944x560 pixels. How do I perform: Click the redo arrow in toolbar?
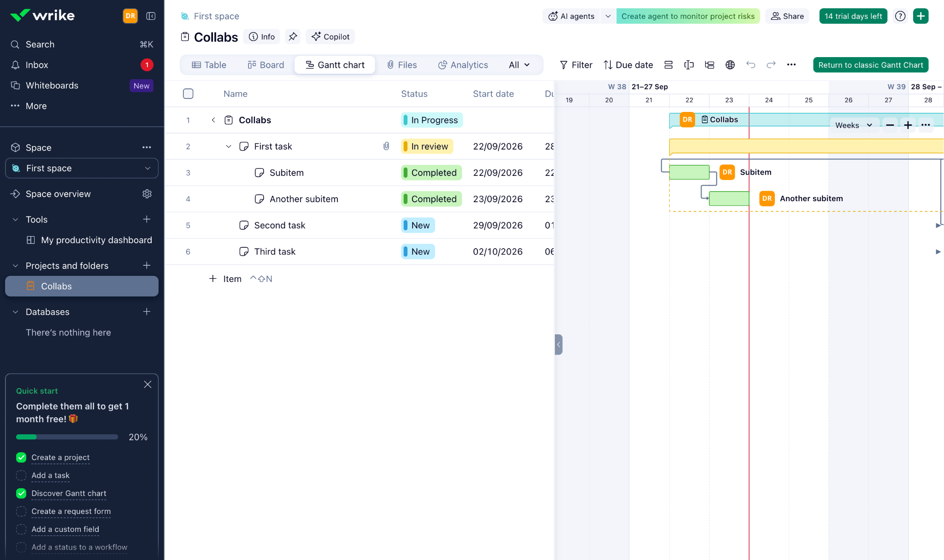771,65
